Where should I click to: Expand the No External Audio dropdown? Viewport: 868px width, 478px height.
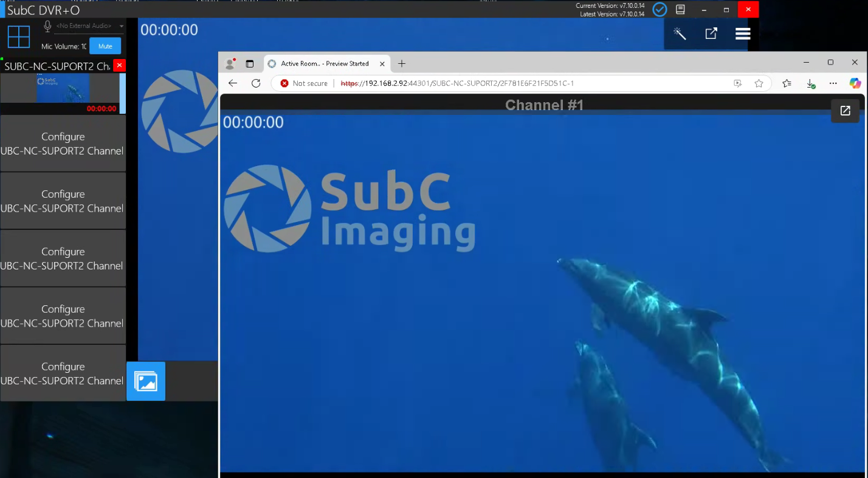click(x=122, y=26)
